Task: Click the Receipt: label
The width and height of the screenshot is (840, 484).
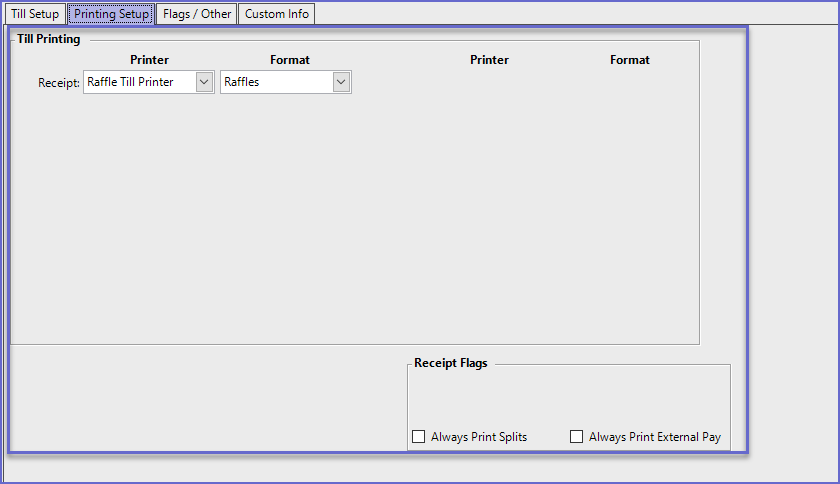Action: pyautogui.click(x=59, y=83)
